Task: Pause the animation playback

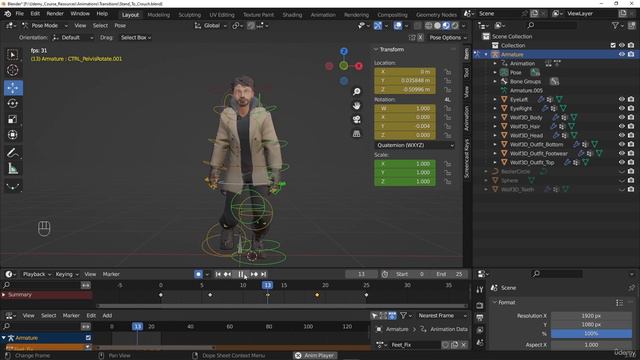Action: point(241,274)
